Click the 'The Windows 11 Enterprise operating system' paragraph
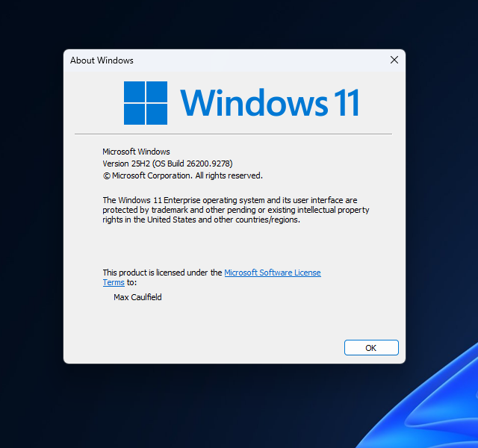478x448 pixels. 236,210
